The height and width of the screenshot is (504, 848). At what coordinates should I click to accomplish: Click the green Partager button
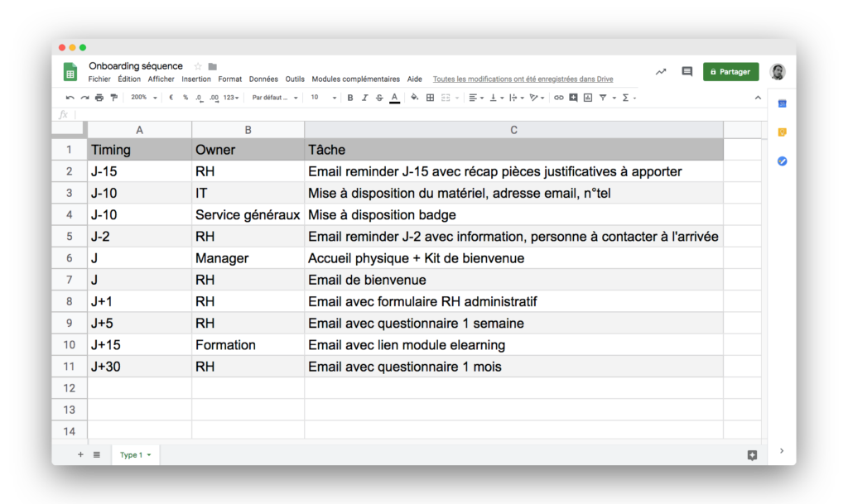[x=730, y=72]
